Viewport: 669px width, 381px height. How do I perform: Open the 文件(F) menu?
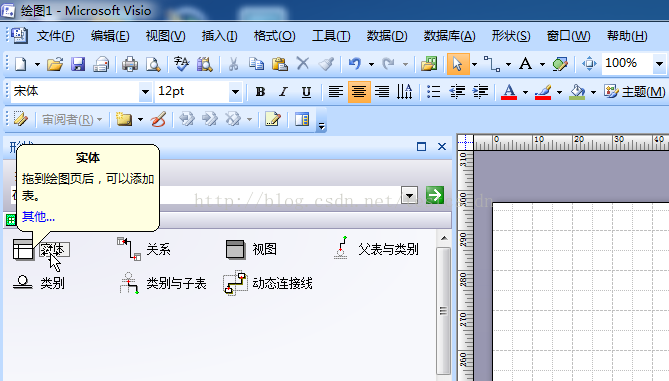coord(55,36)
